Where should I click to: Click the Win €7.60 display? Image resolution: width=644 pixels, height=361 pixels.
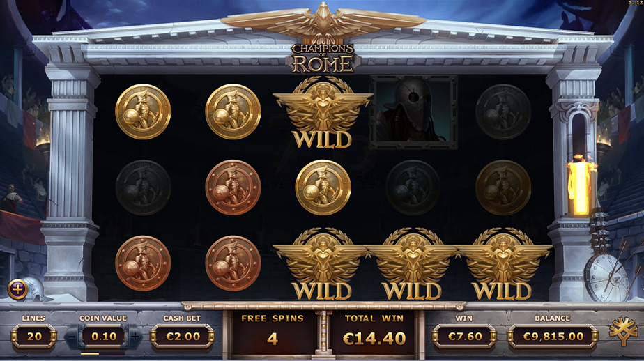click(x=464, y=337)
